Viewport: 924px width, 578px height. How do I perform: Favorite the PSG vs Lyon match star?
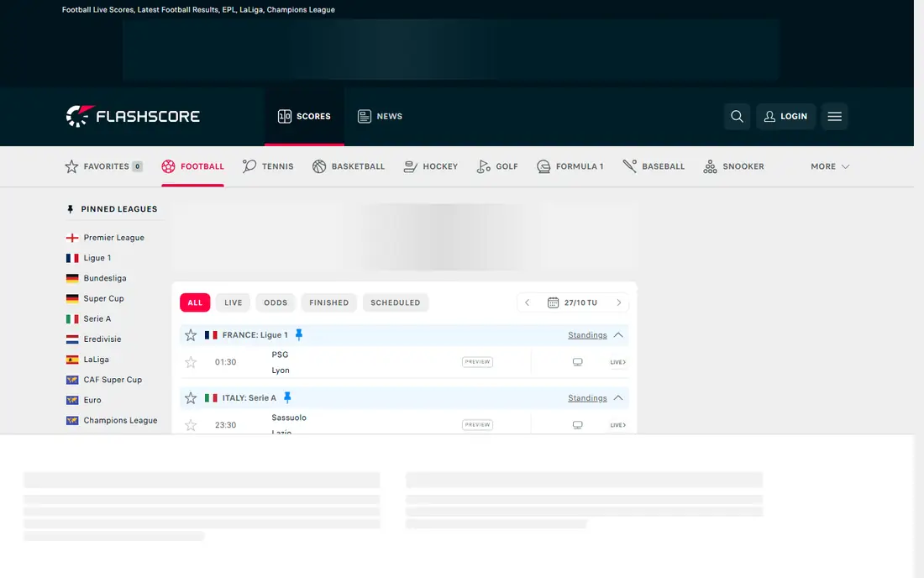[x=191, y=362]
